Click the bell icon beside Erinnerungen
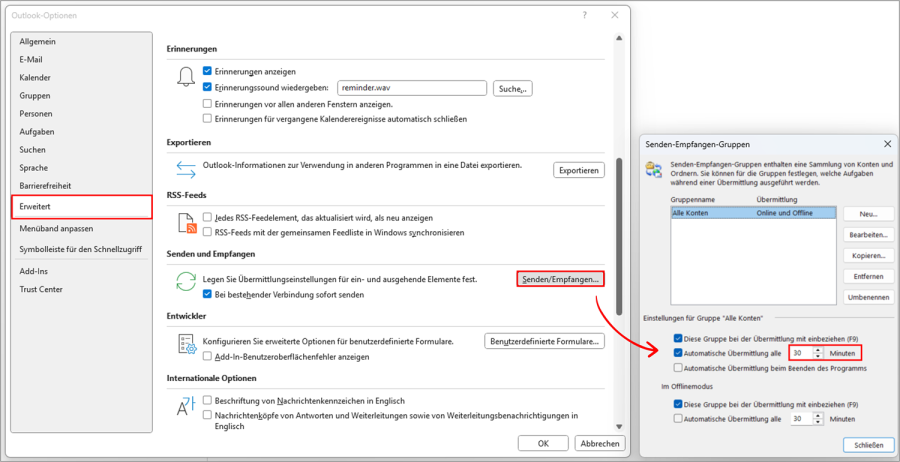This screenshot has height=462, width=900. [x=185, y=77]
